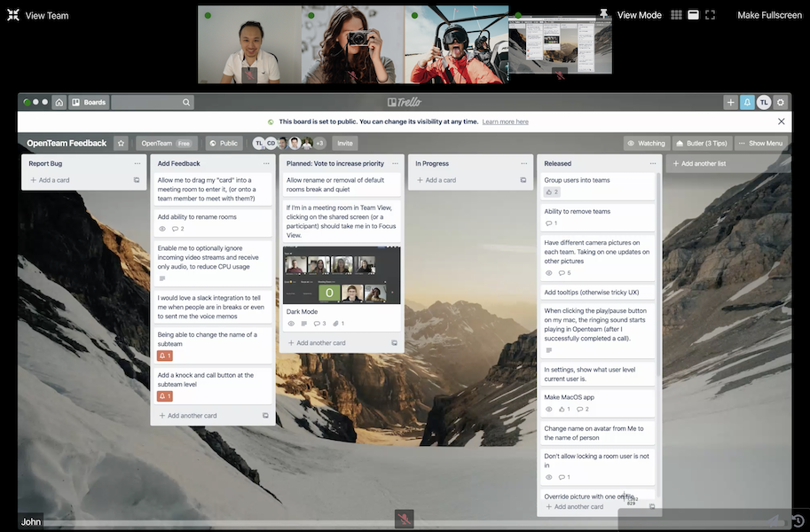The image size is (810, 532).
Task: Click the pin icon beside View Mode
Action: [603, 14]
